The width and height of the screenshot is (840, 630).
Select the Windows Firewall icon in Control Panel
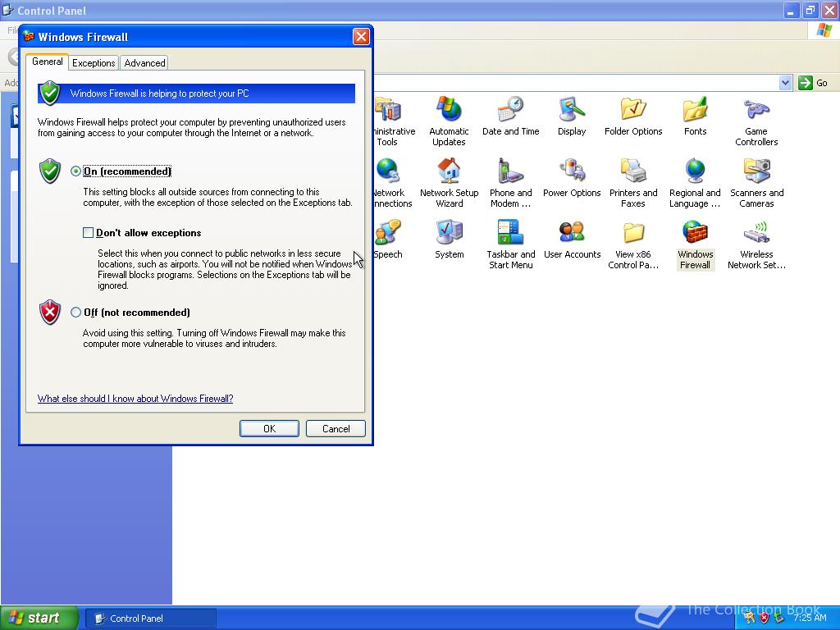tap(695, 232)
